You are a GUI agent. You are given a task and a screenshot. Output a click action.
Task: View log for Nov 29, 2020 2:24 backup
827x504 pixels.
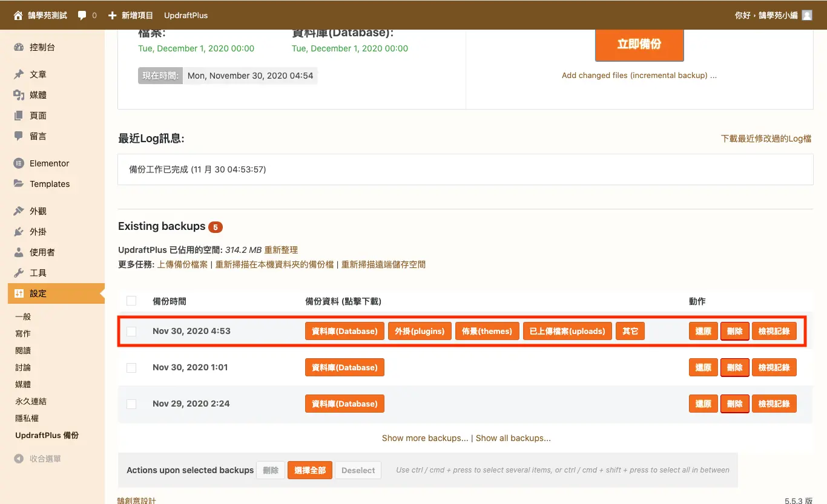(774, 404)
